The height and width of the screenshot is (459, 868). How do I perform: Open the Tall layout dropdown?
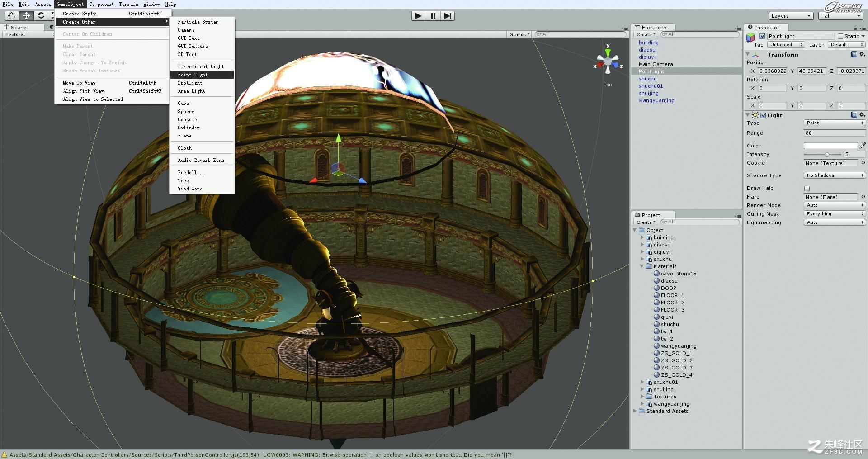(841, 16)
